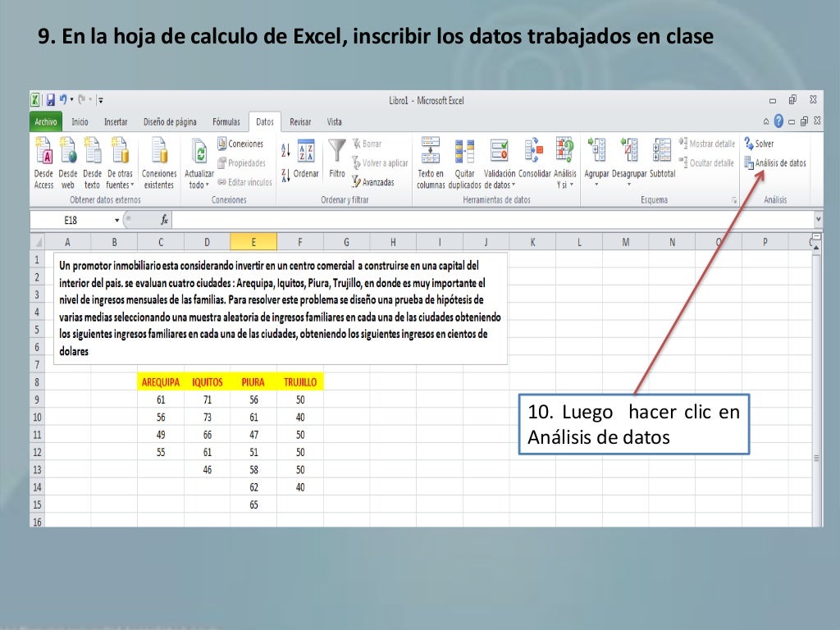Click inside the formula bar input

pos(493,220)
